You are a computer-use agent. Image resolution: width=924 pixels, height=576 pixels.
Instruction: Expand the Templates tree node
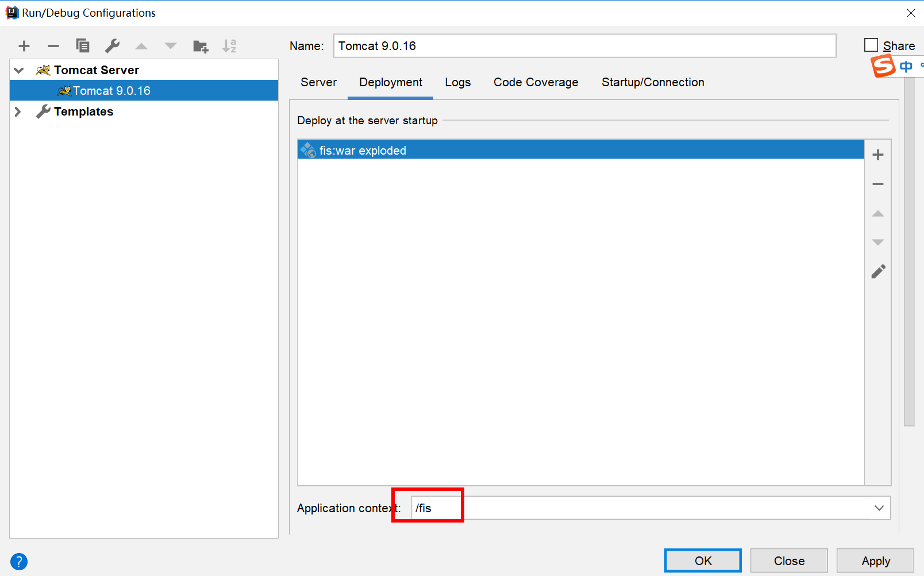[x=18, y=112]
